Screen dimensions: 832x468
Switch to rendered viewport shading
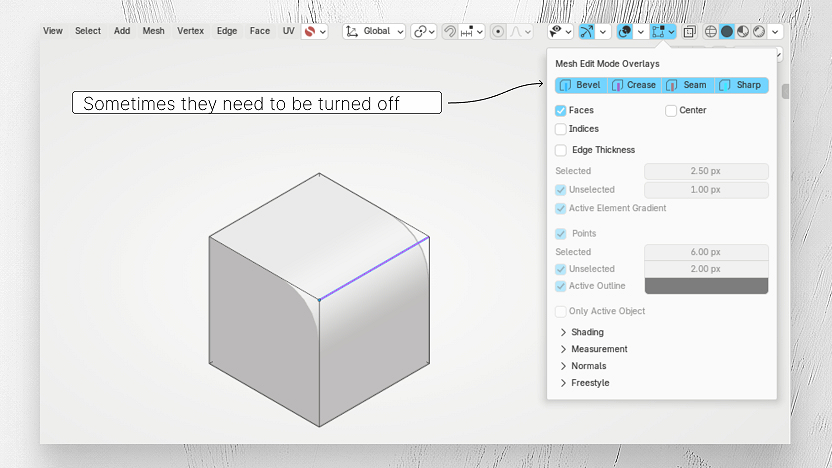pyautogui.click(x=759, y=31)
